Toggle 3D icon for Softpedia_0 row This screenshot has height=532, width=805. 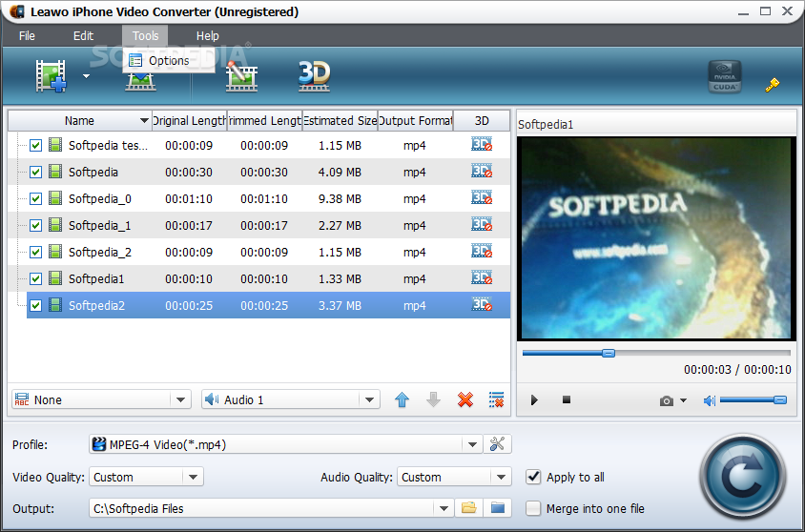[482, 198]
